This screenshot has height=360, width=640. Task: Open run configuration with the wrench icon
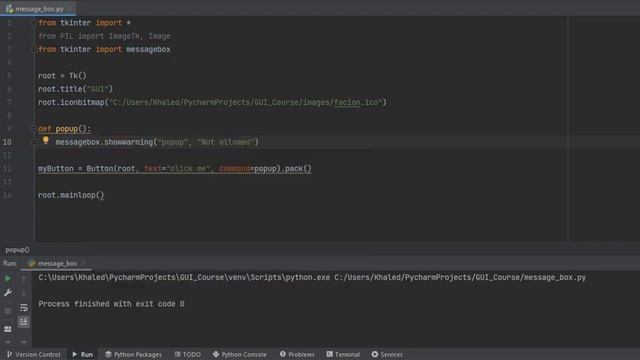(8, 293)
